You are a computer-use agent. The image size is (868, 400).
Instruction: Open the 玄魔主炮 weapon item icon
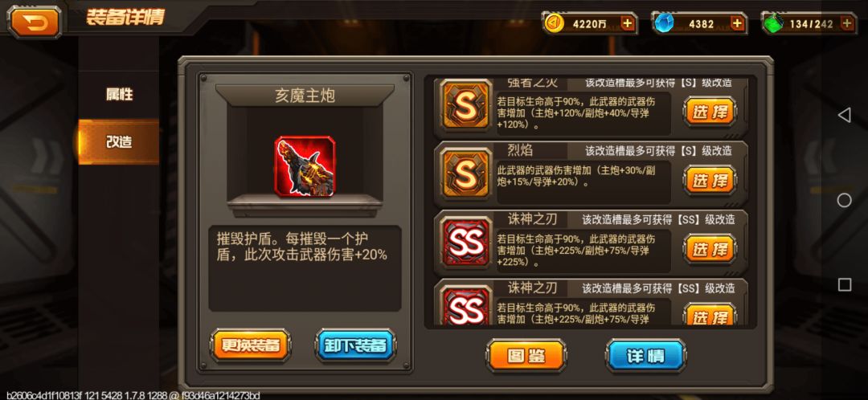305,165
